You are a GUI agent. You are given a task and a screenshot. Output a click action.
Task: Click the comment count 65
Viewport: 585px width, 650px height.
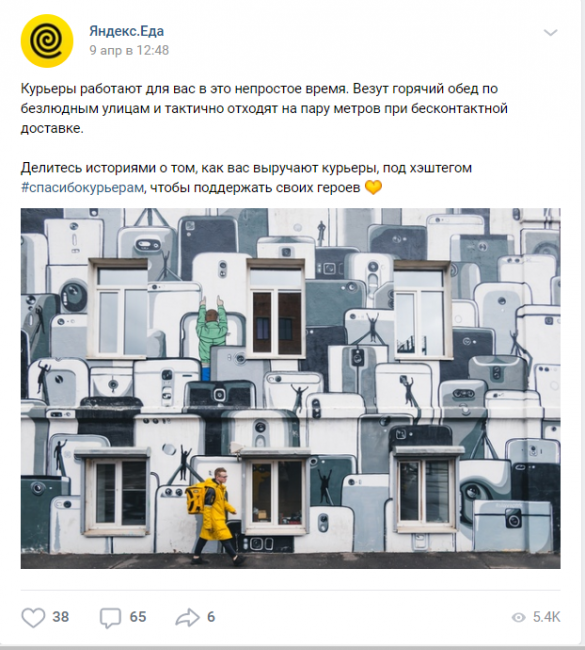138,617
